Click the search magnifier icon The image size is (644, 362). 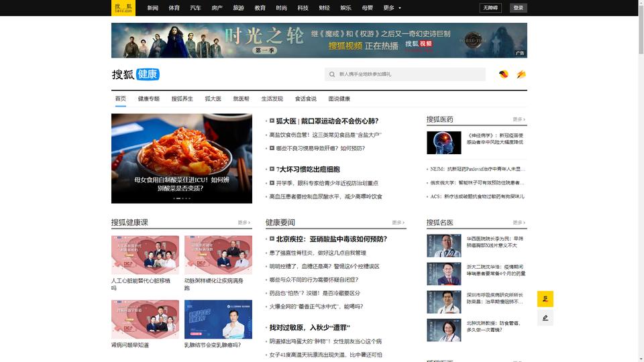(332, 74)
